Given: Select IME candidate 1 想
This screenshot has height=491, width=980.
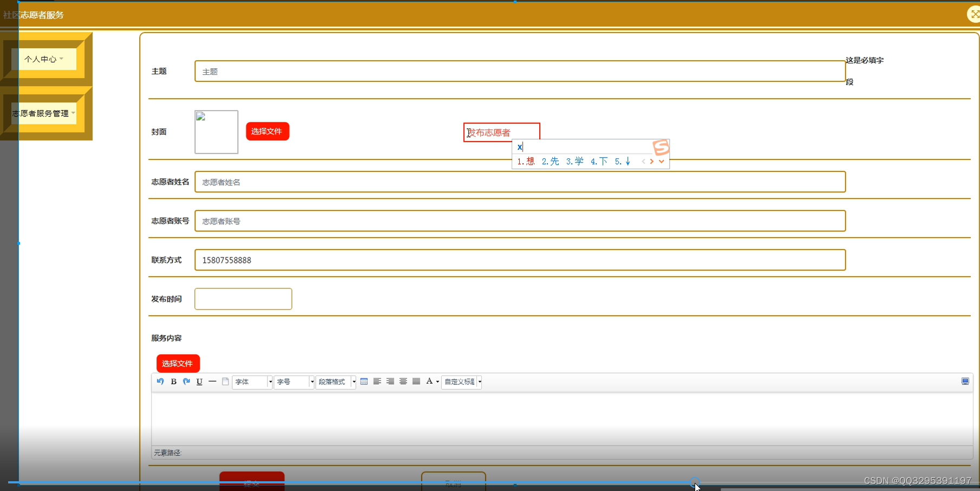Looking at the screenshot, I should click(526, 161).
